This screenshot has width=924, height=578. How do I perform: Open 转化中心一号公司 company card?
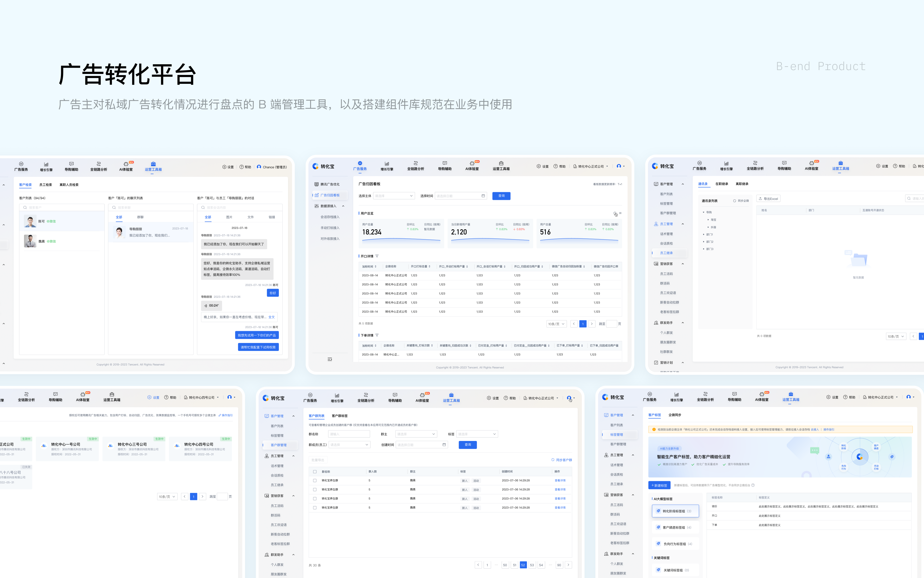[67, 449]
